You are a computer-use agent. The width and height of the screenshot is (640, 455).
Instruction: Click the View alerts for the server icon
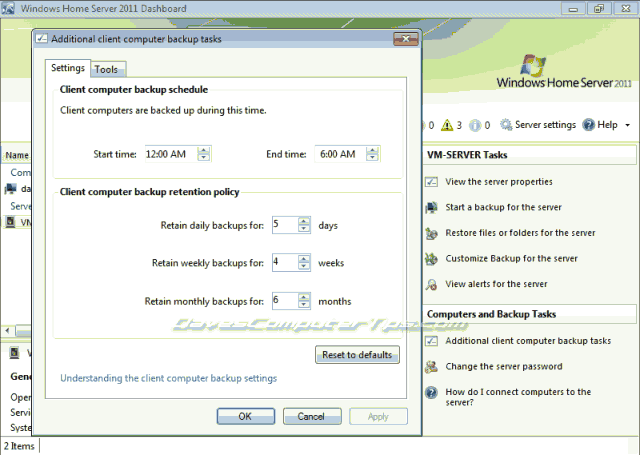431,284
